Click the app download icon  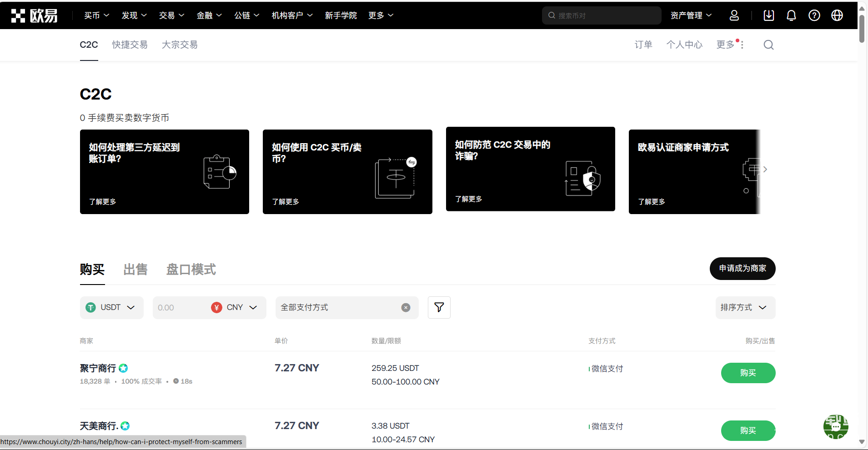[769, 15]
